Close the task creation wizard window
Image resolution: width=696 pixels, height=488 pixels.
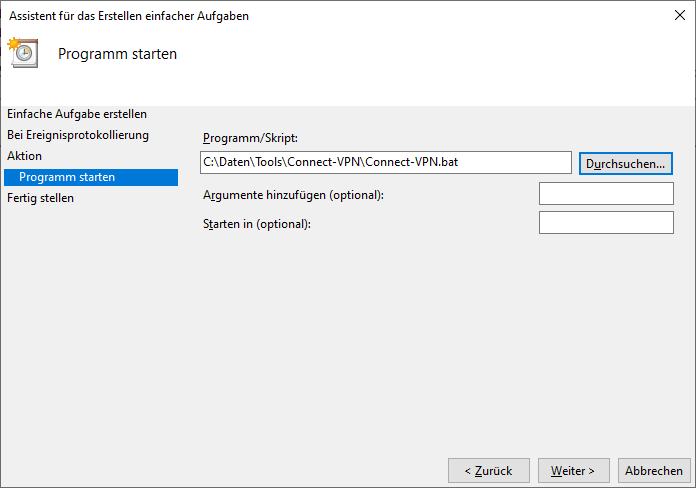click(x=679, y=15)
